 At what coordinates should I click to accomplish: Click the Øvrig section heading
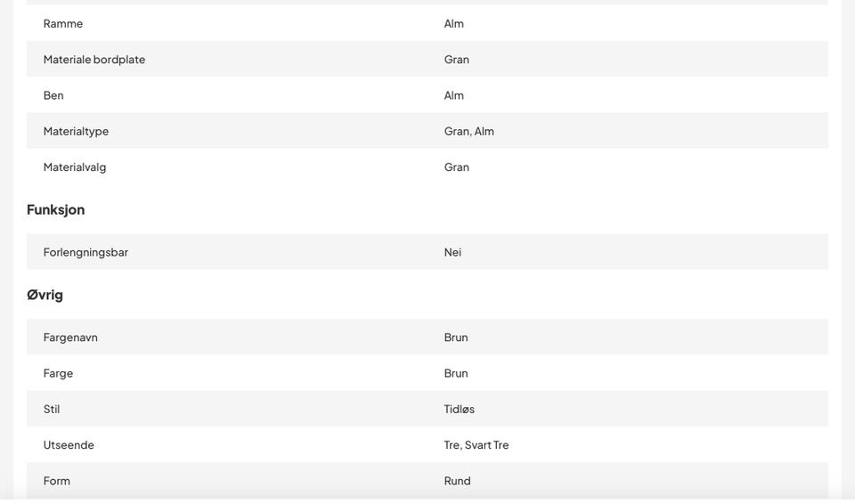click(45, 295)
